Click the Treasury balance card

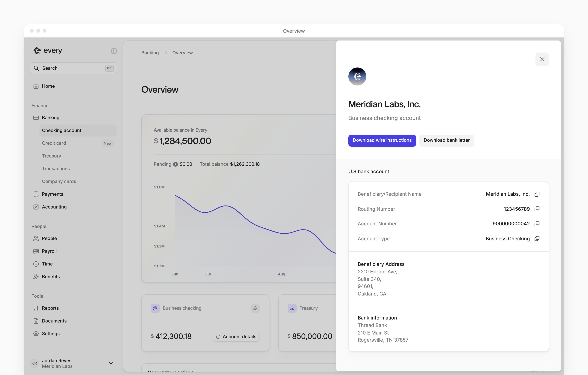pos(307,323)
